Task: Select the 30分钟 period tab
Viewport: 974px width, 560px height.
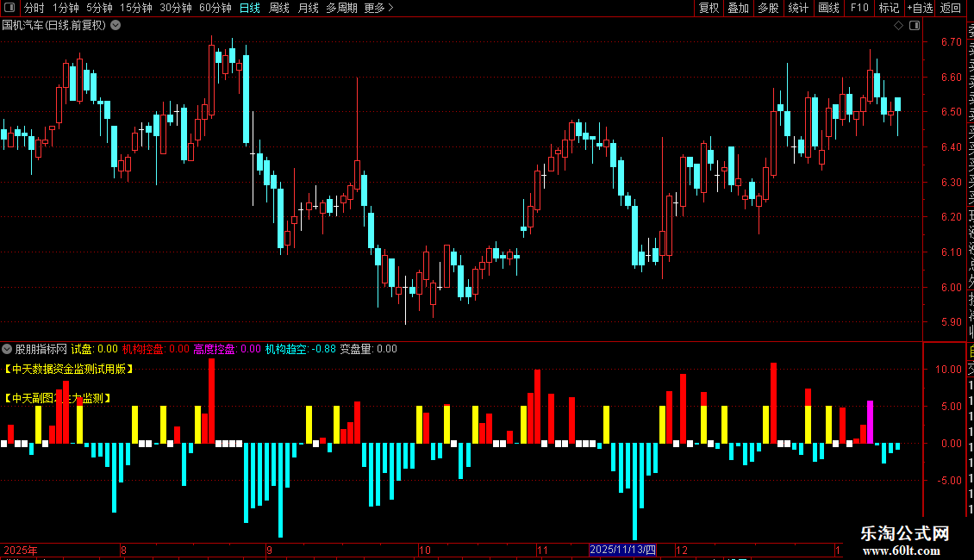Action: tap(176, 8)
